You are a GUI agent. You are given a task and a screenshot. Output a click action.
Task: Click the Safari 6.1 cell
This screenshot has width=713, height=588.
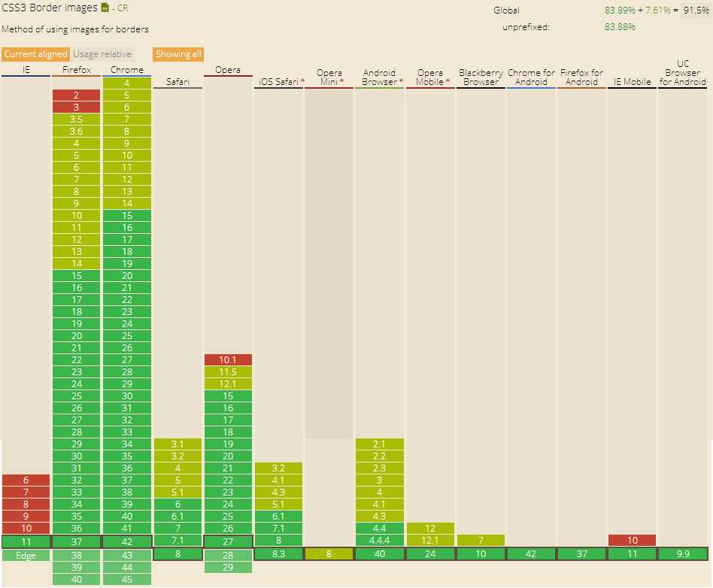coord(177,516)
